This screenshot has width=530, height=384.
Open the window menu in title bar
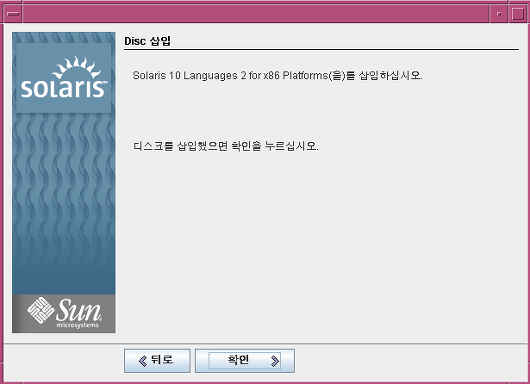pos(13,14)
